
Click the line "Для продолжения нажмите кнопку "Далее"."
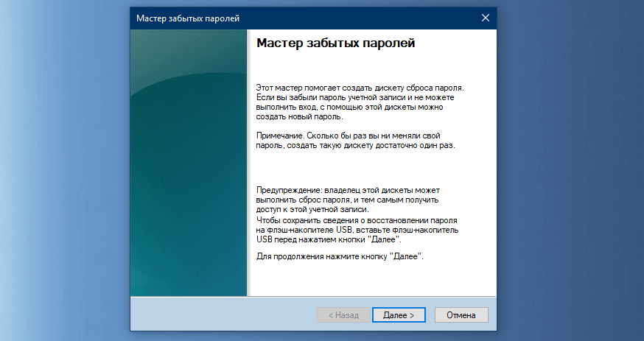point(340,256)
